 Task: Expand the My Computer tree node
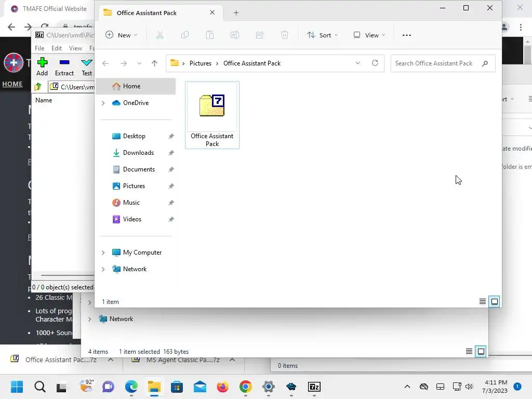click(x=103, y=252)
